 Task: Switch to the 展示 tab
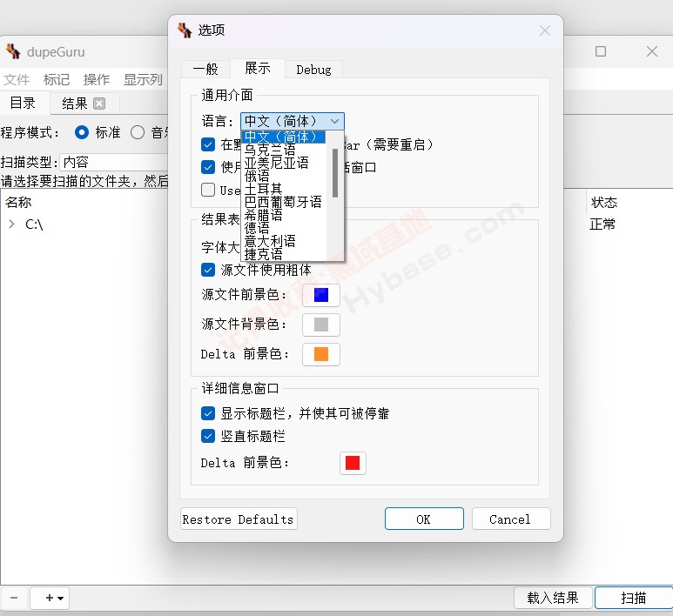point(258,68)
